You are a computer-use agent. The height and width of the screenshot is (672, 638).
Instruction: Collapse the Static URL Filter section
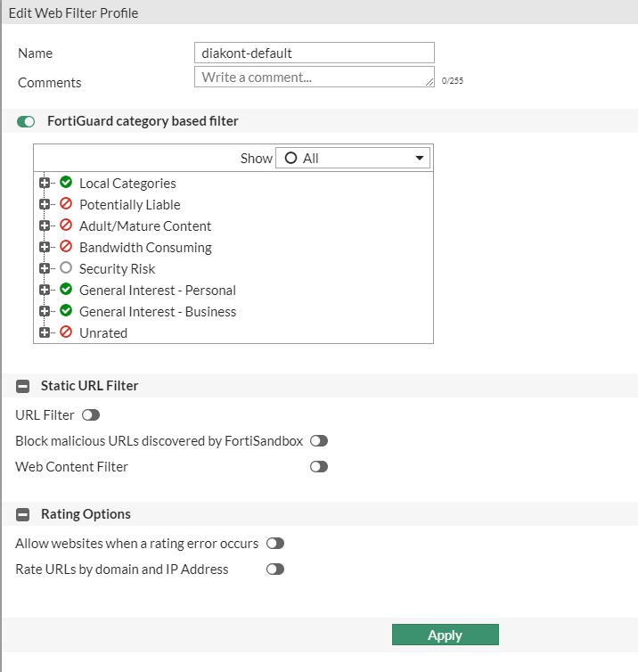pyautogui.click(x=23, y=386)
